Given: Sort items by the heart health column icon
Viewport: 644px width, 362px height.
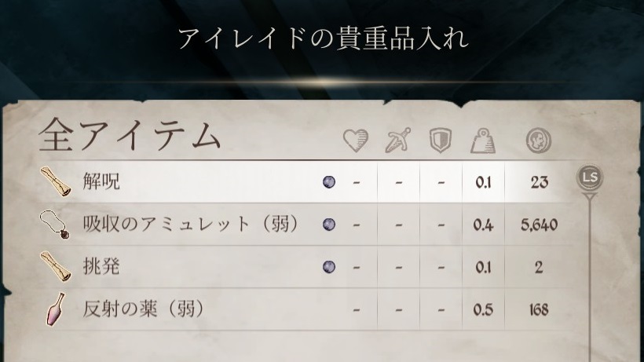Looking at the screenshot, I should (x=356, y=140).
